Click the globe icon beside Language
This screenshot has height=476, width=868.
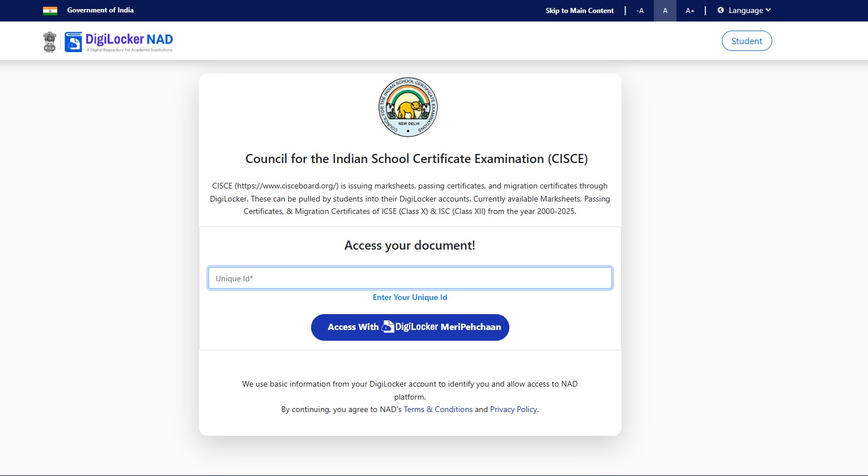[721, 10]
